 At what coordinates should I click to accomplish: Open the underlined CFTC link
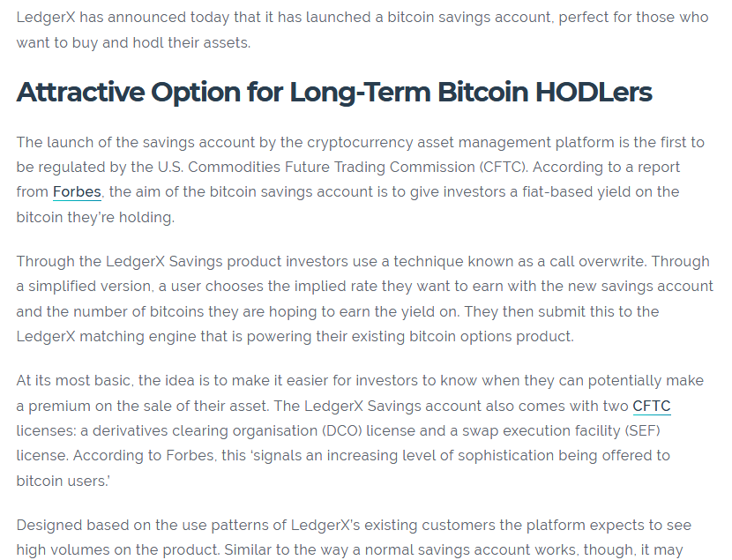pyautogui.click(x=651, y=406)
